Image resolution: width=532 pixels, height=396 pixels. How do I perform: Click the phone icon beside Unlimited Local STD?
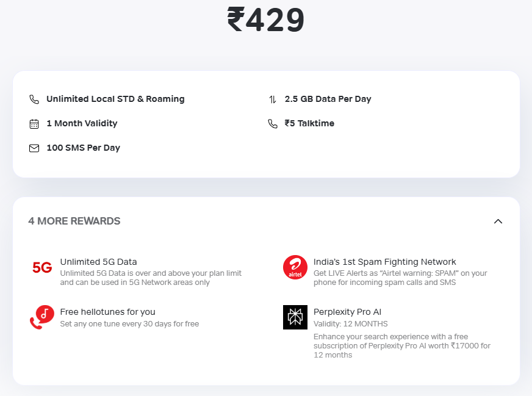click(34, 98)
